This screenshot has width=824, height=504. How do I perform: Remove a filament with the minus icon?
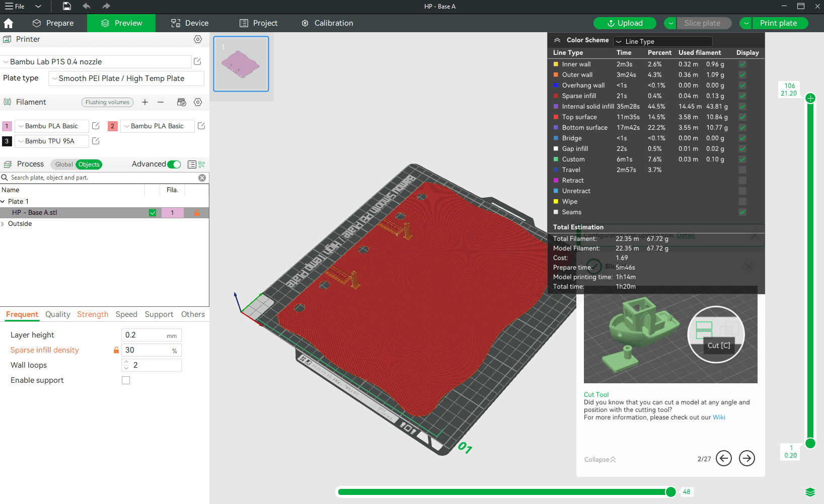[161, 102]
